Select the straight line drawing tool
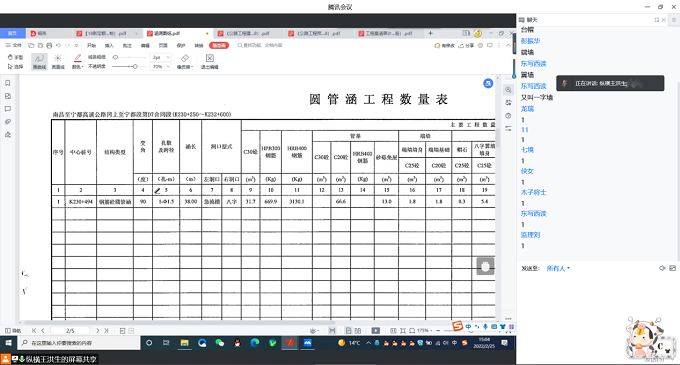The height and width of the screenshot is (365, 680). pyautogui.click(x=58, y=62)
